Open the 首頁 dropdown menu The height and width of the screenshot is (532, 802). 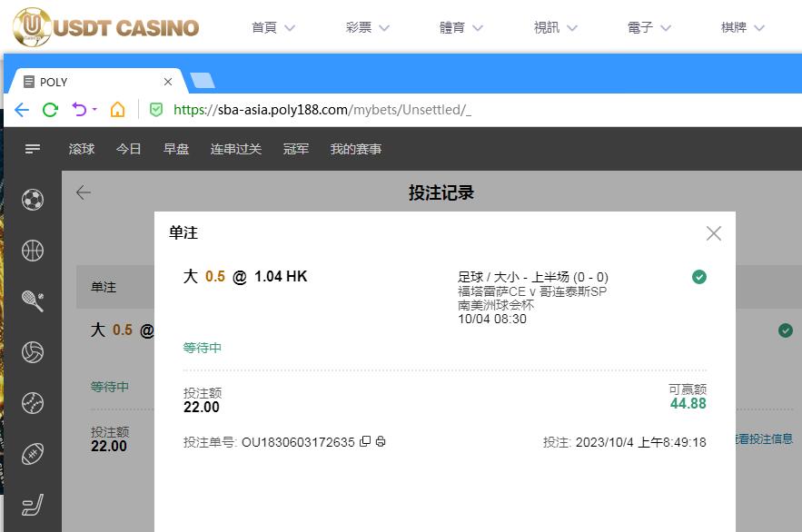point(273,27)
